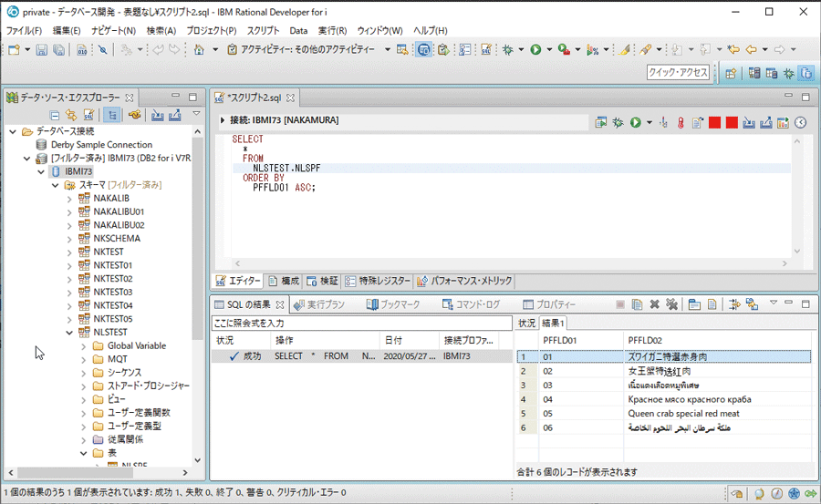The height and width of the screenshot is (504, 821).
Task: Click the Remove All Results double-X icon
Action: tap(671, 304)
